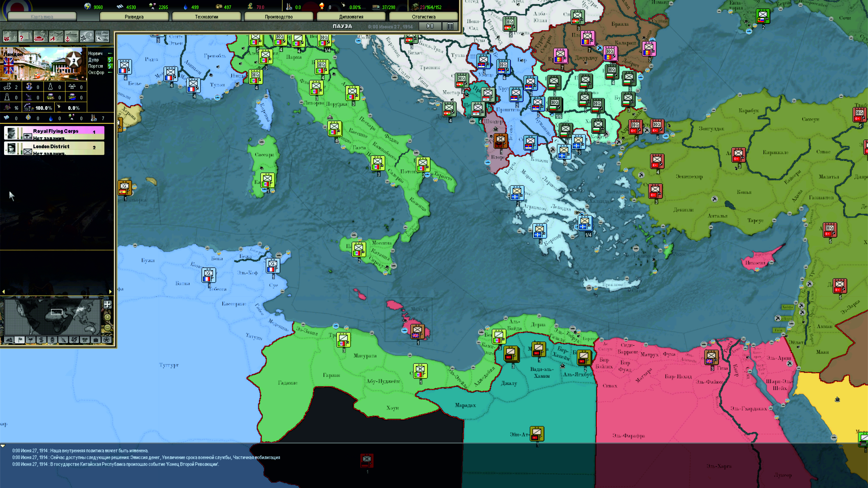Jump to adjacent province Портсм
Image resolution: width=868 pixels, height=488 pixels.
pos(96,66)
